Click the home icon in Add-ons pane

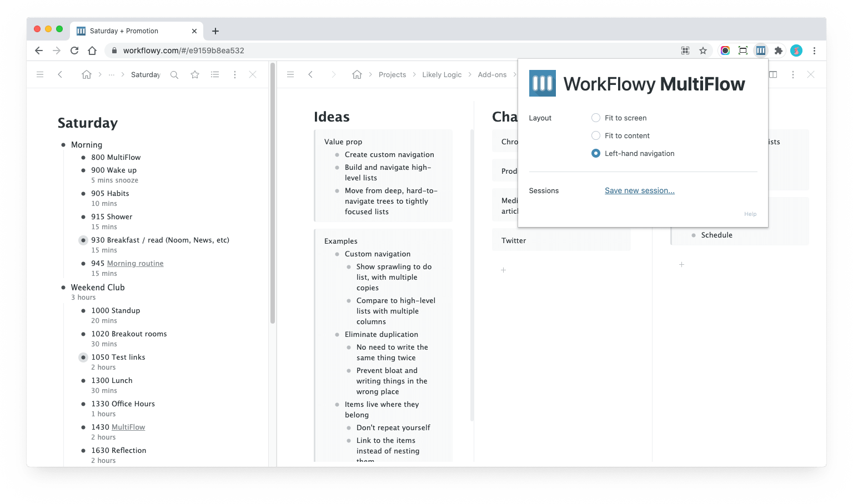click(357, 74)
